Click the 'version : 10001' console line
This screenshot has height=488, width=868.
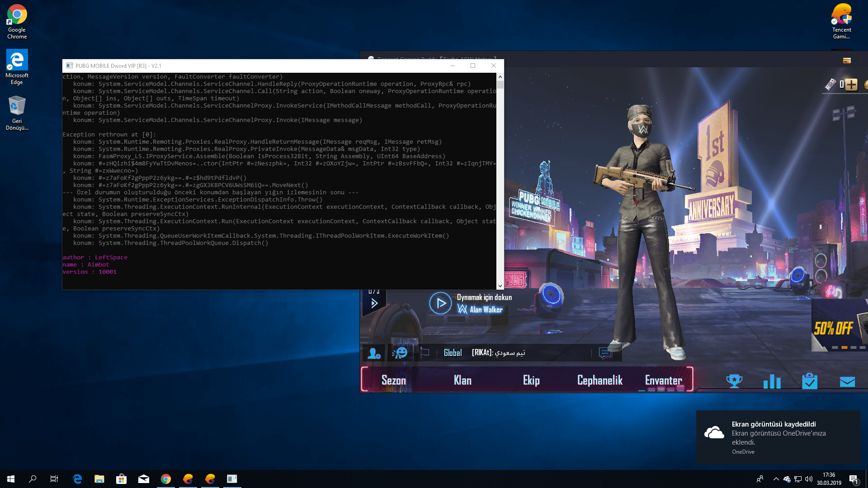tap(90, 272)
